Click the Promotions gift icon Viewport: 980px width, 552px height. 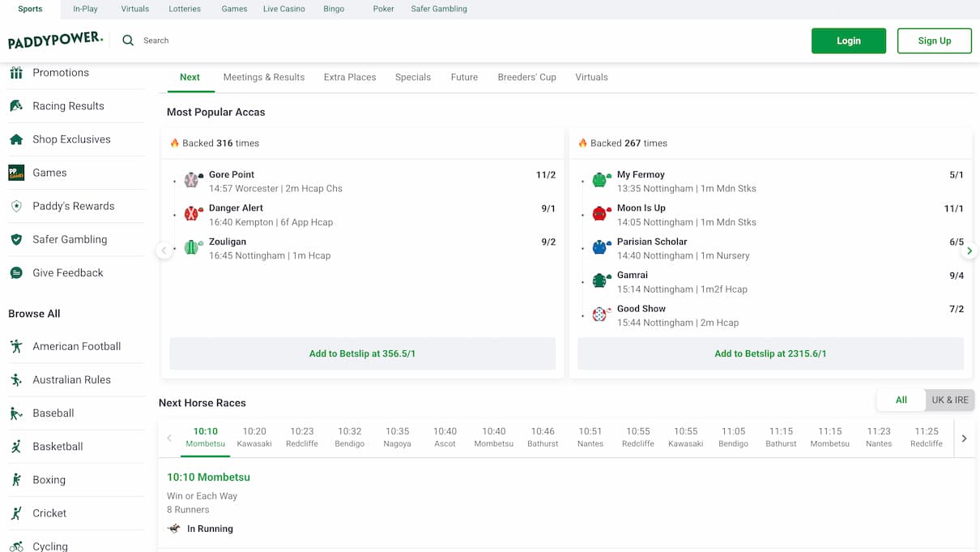pos(16,73)
